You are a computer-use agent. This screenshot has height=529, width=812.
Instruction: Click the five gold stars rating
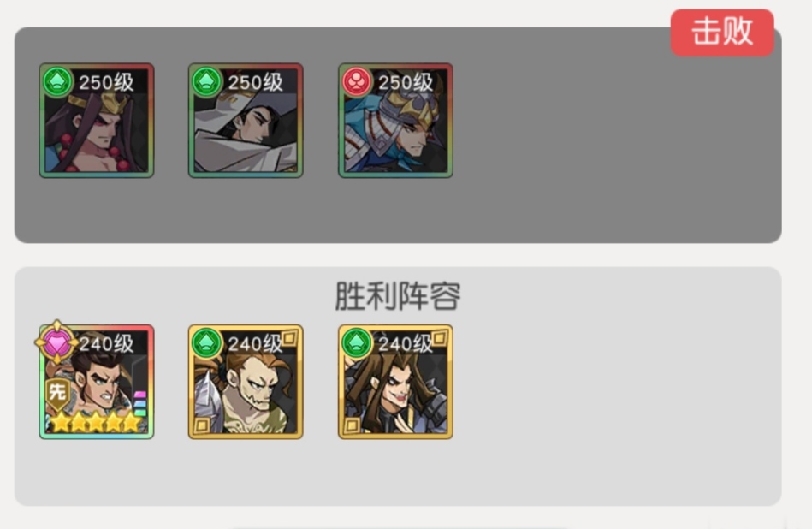97,422
